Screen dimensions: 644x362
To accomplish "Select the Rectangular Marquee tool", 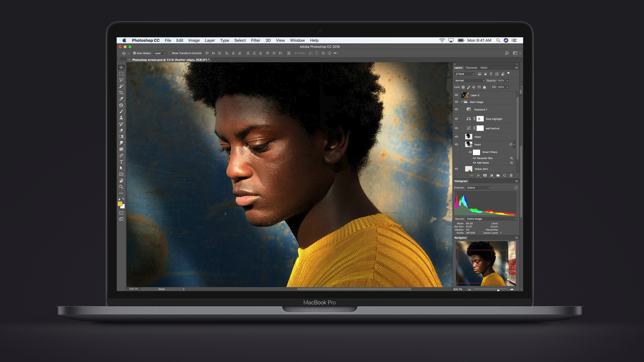I will [121, 74].
